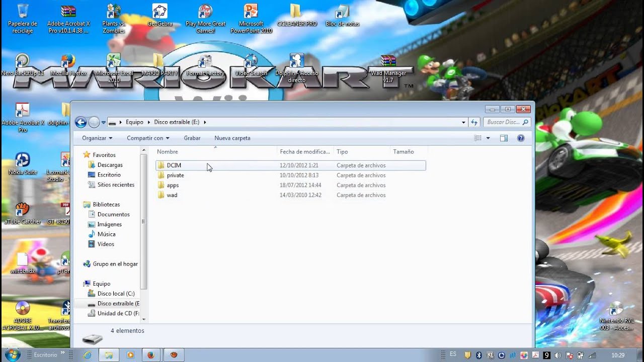Open the Vídeos library

click(x=106, y=244)
